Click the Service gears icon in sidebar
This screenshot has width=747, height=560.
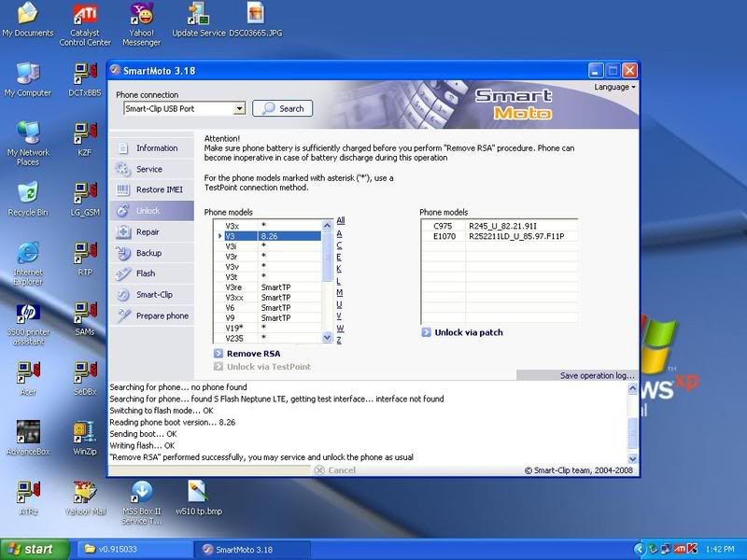[123, 169]
